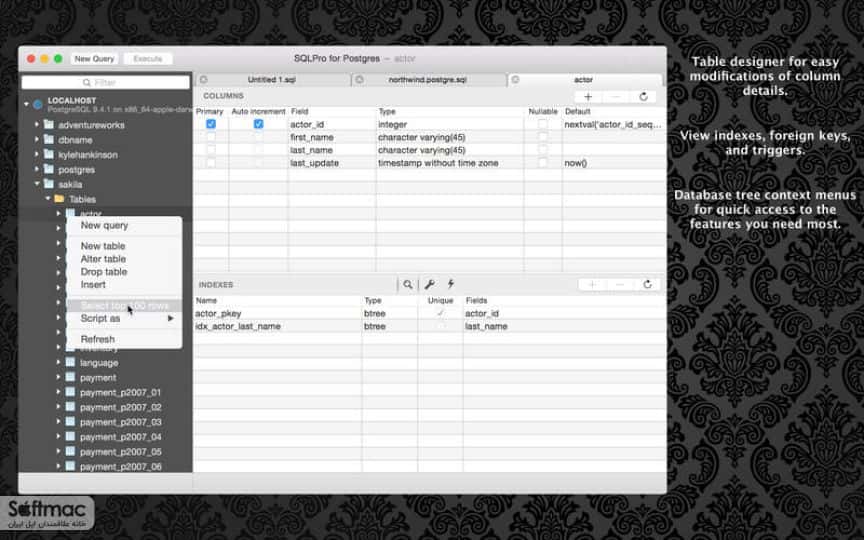This screenshot has height=540, width=864.
Task: Switch to the northwind.postgre.sql tab
Action: [x=428, y=79]
